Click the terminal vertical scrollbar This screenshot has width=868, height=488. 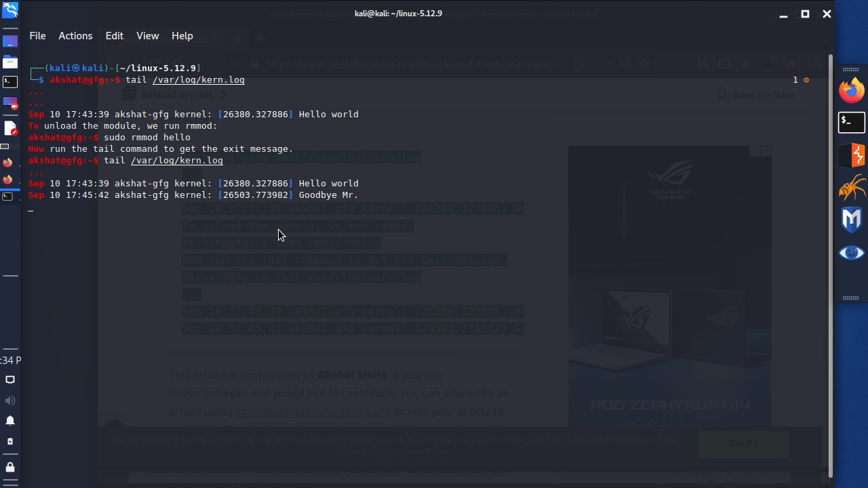tap(830, 264)
